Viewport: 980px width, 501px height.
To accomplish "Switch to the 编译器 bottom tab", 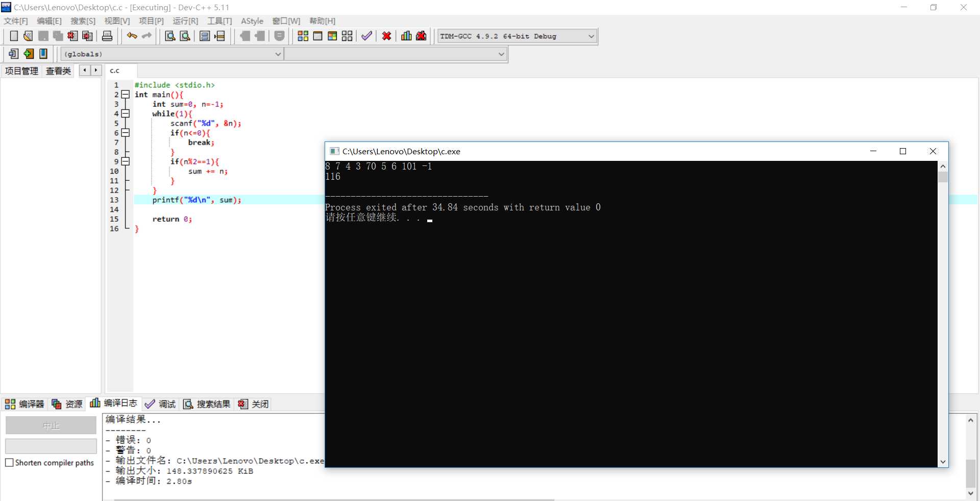I will click(25, 404).
